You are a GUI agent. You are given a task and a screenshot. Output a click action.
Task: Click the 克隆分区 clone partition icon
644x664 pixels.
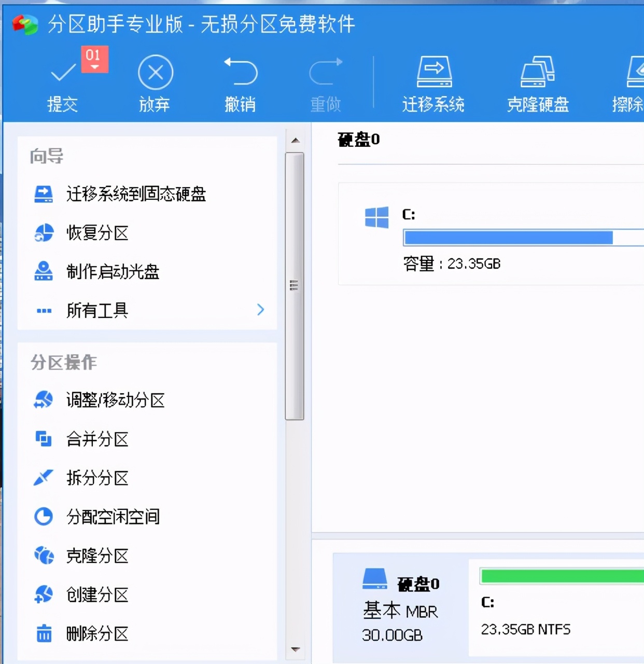(x=98, y=556)
